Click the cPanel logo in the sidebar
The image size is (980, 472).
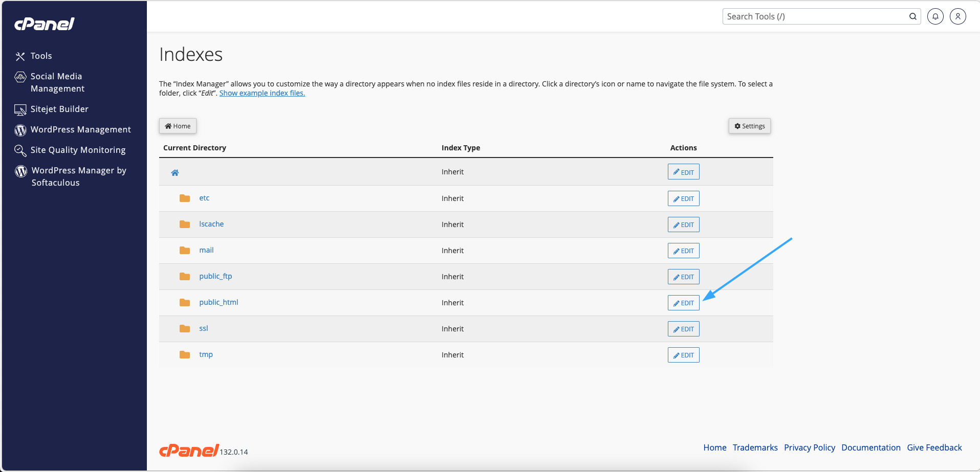pos(45,24)
